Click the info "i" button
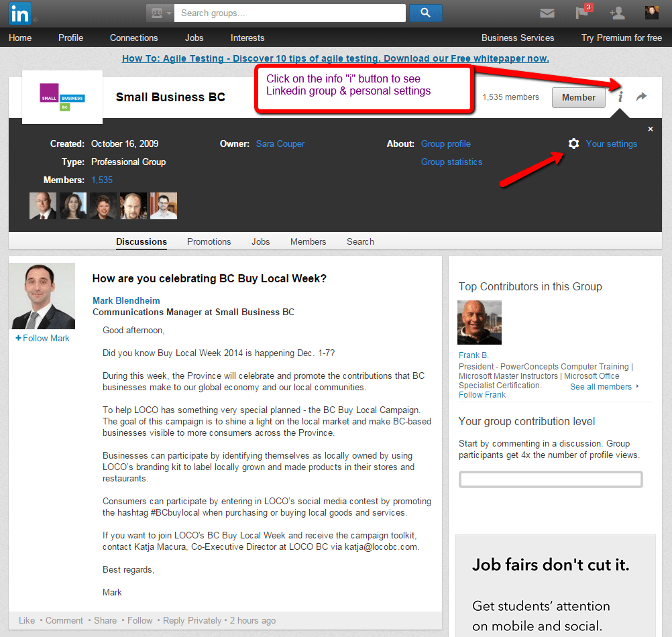The width and height of the screenshot is (672, 637). (x=620, y=97)
